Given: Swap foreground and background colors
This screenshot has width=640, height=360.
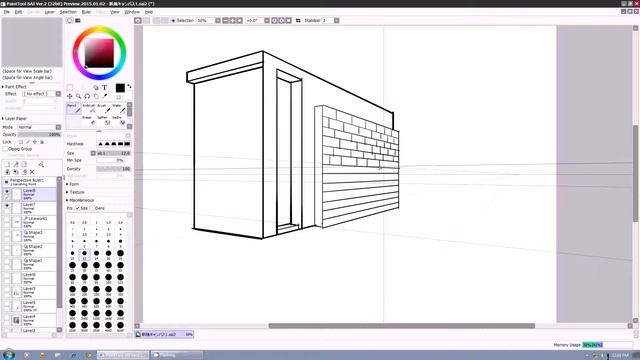Looking at the screenshot, I should [129, 87].
